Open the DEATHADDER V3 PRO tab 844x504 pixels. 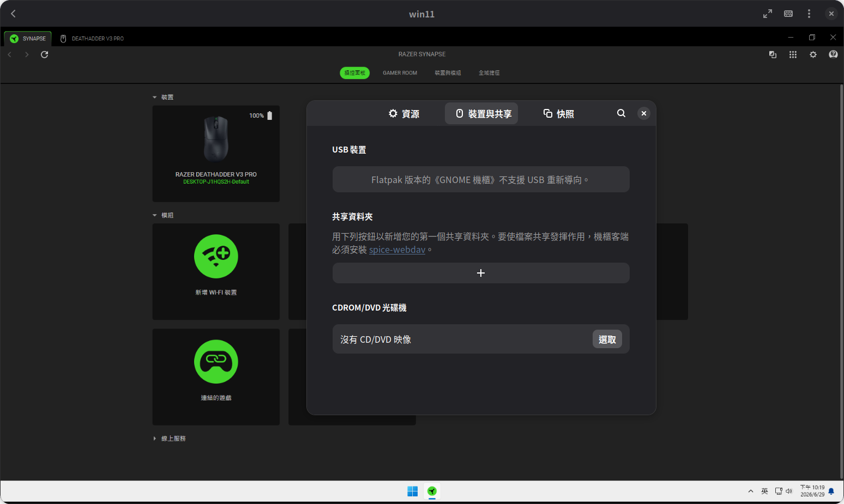[92, 39]
